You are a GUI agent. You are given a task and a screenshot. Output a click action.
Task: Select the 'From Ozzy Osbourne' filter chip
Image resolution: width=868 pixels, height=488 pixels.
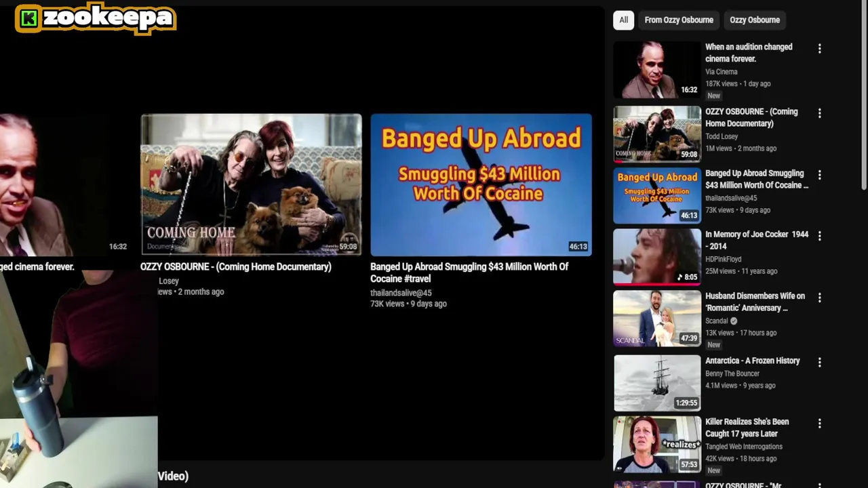coord(679,20)
